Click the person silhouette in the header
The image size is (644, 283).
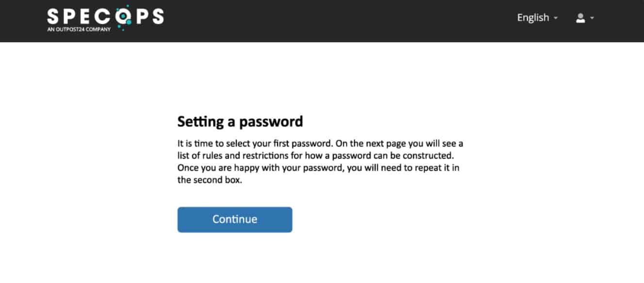pos(579,17)
